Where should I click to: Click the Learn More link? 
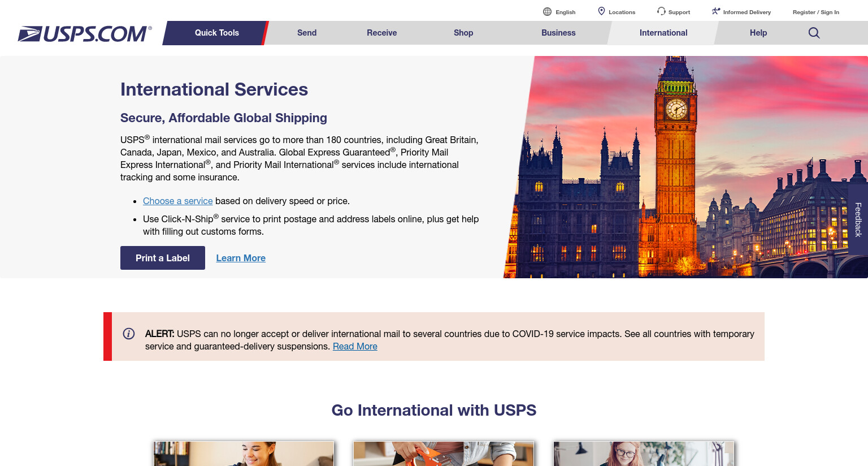tap(241, 258)
